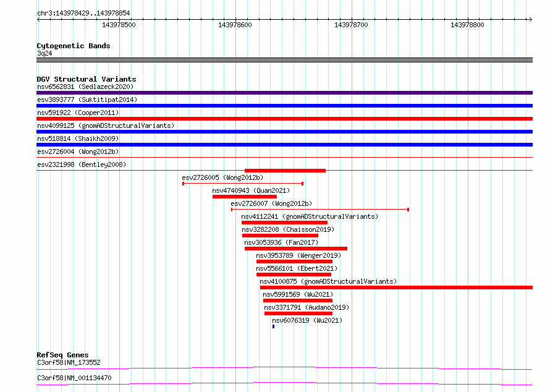The image size is (550, 392).
Task: Click the long nsv4100875 gnomAD red bar
Action: click(396, 288)
